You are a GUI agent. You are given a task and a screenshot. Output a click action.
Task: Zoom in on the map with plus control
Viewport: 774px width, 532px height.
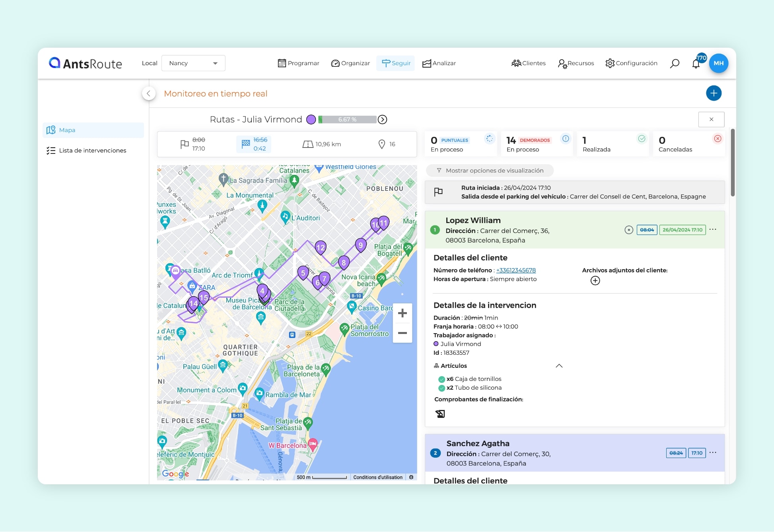coord(403,313)
